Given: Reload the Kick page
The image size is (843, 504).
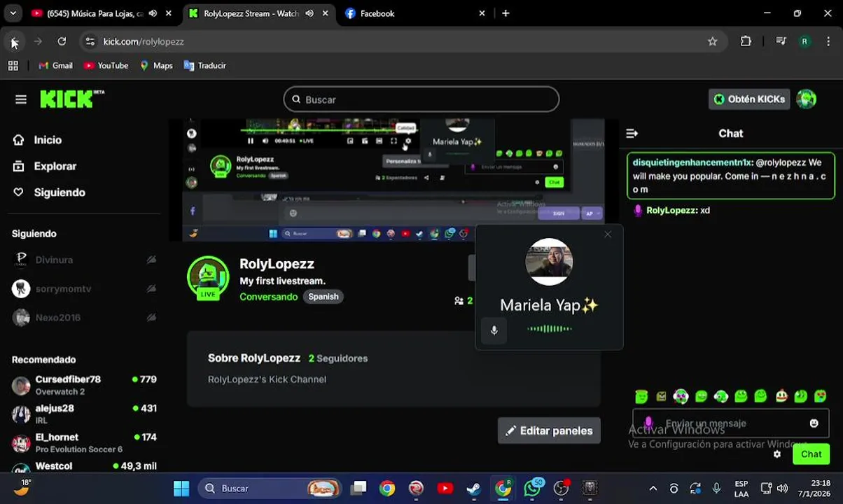Looking at the screenshot, I should [62, 41].
